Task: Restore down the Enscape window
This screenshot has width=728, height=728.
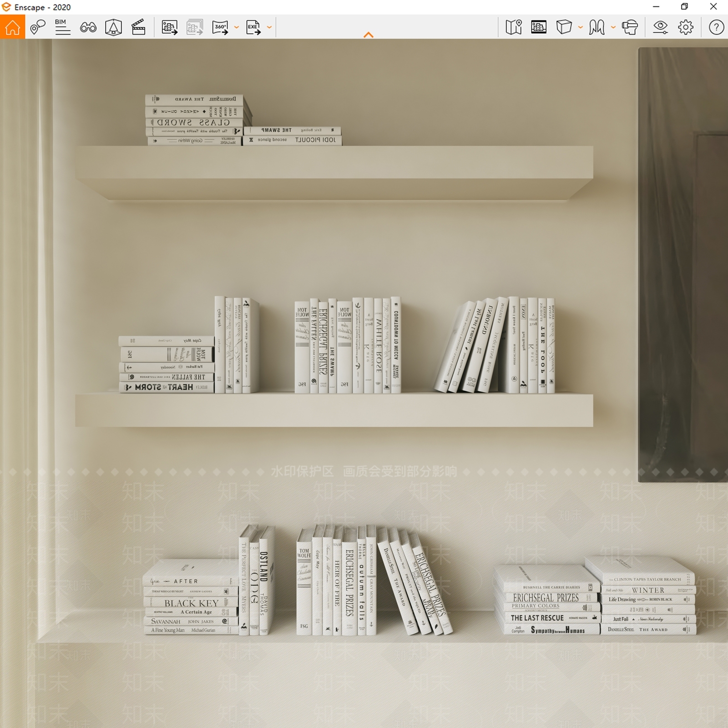Action: click(x=684, y=7)
